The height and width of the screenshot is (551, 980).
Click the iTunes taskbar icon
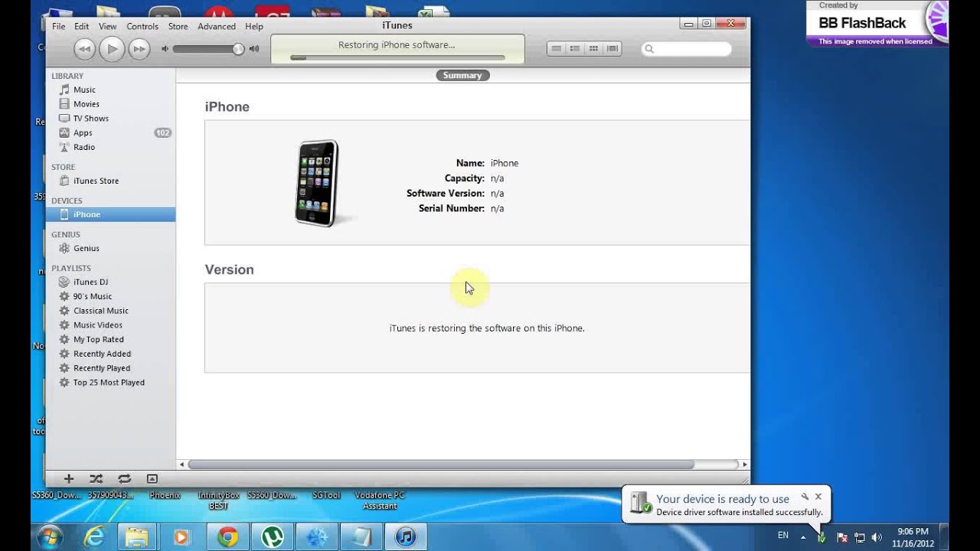pos(406,536)
